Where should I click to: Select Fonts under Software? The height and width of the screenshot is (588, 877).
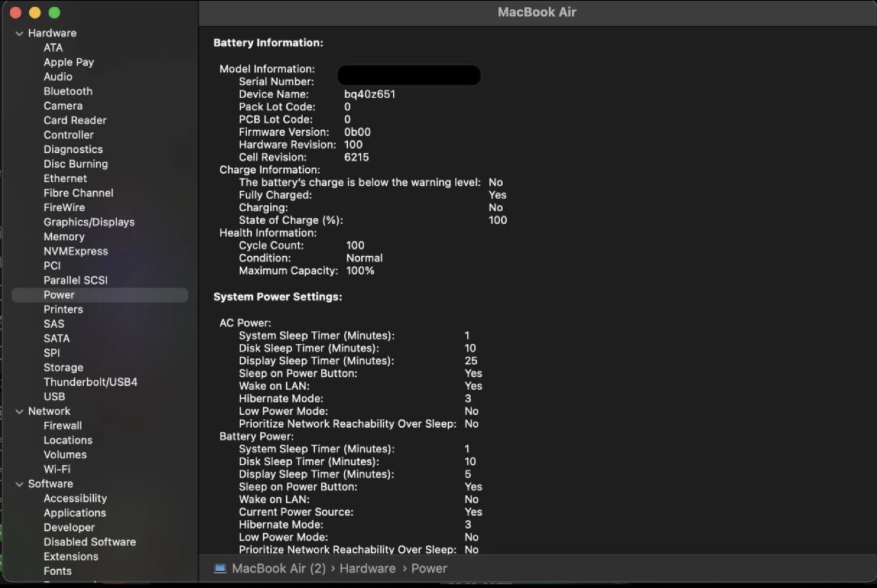click(57, 571)
